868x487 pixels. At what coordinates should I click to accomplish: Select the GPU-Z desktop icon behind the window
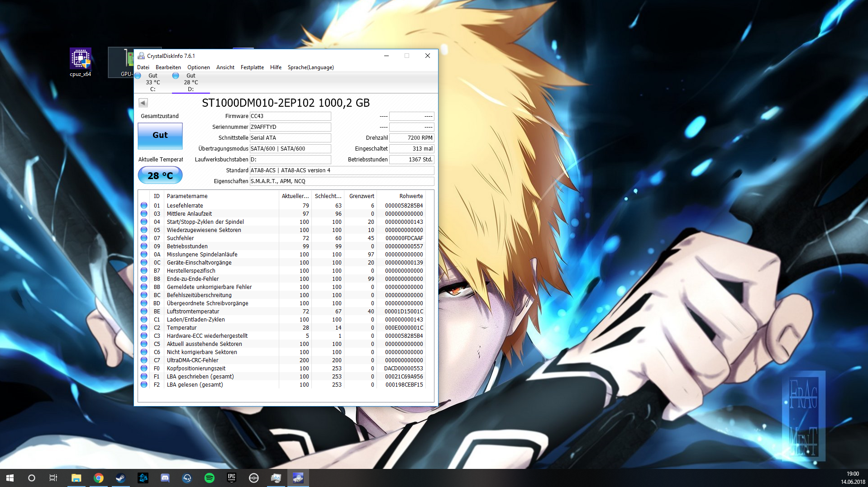tap(121, 62)
